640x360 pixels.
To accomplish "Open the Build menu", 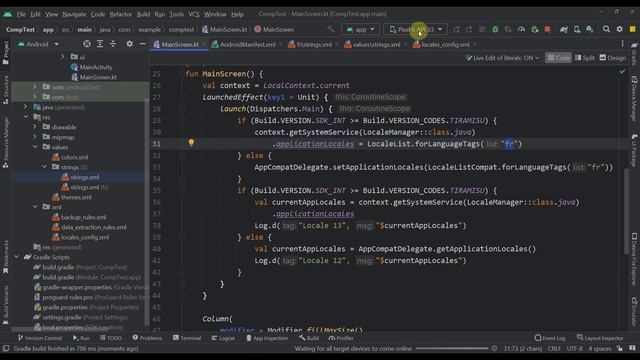I will coord(143,14).
